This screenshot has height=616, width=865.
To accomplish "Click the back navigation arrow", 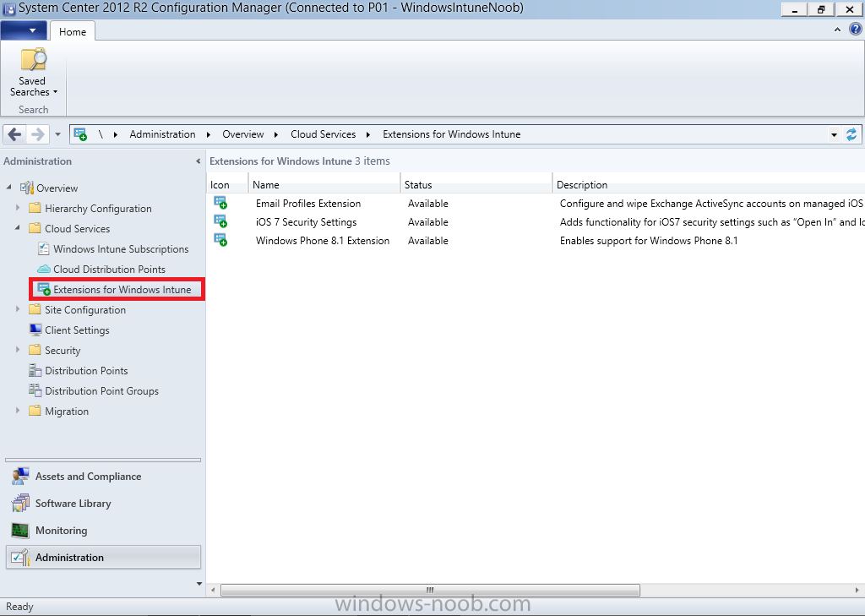I will [15, 134].
